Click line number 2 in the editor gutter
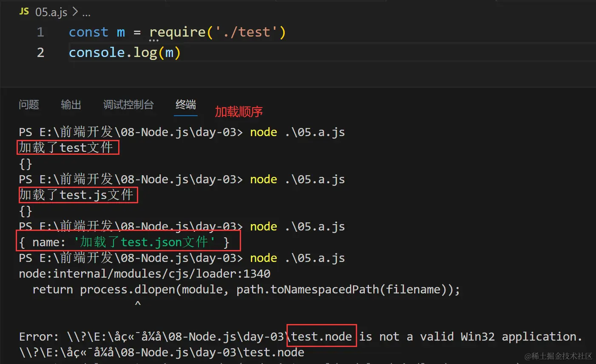 (x=40, y=53)
